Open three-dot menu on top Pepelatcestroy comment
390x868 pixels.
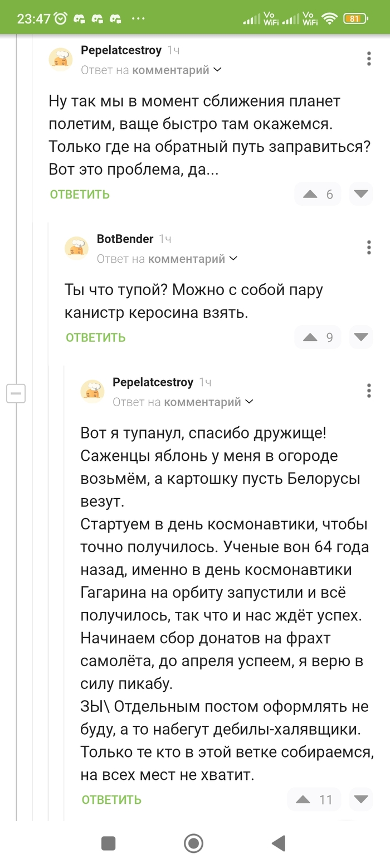click(x=369, y=59)
